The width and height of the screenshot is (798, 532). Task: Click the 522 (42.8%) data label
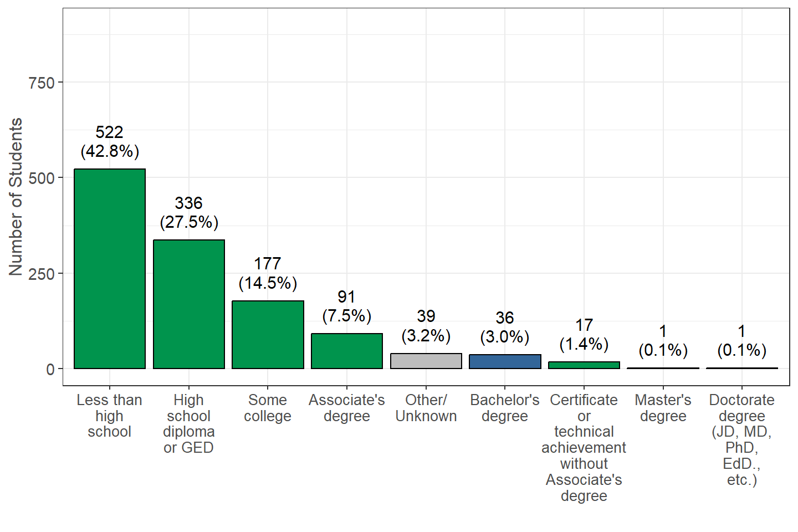coord(110,141)
